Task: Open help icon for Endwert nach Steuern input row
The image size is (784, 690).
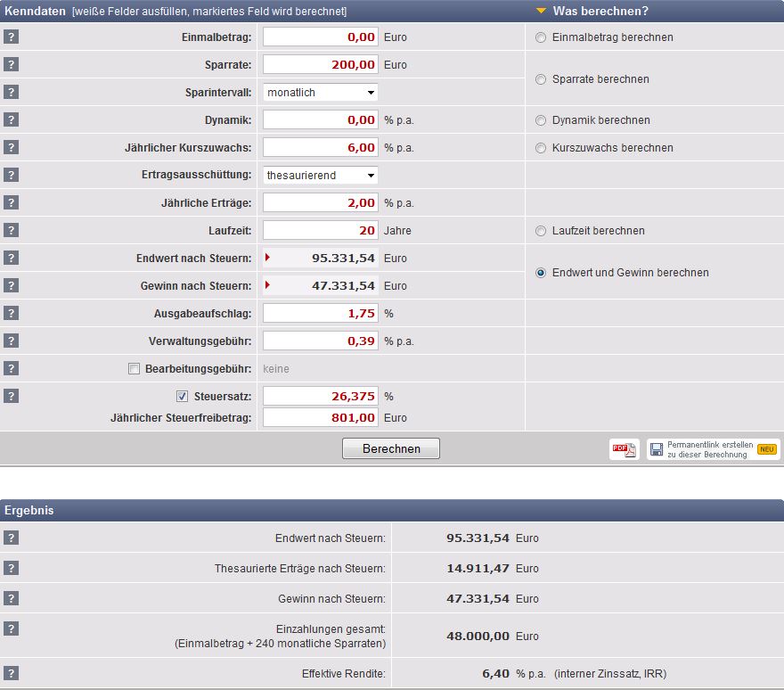Action: 11,258
